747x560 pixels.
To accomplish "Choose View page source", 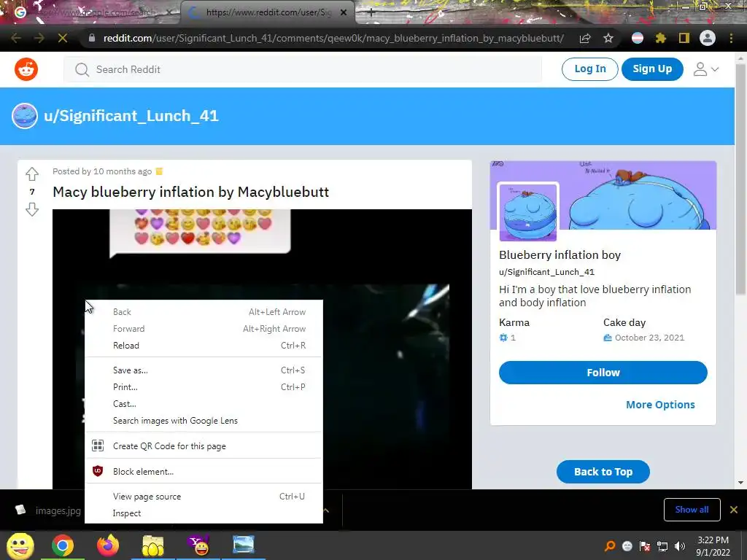I will 204,496.
